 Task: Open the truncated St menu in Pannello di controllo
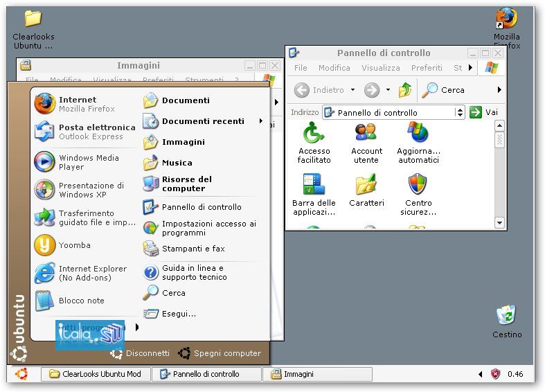click(x=458, y=68)
